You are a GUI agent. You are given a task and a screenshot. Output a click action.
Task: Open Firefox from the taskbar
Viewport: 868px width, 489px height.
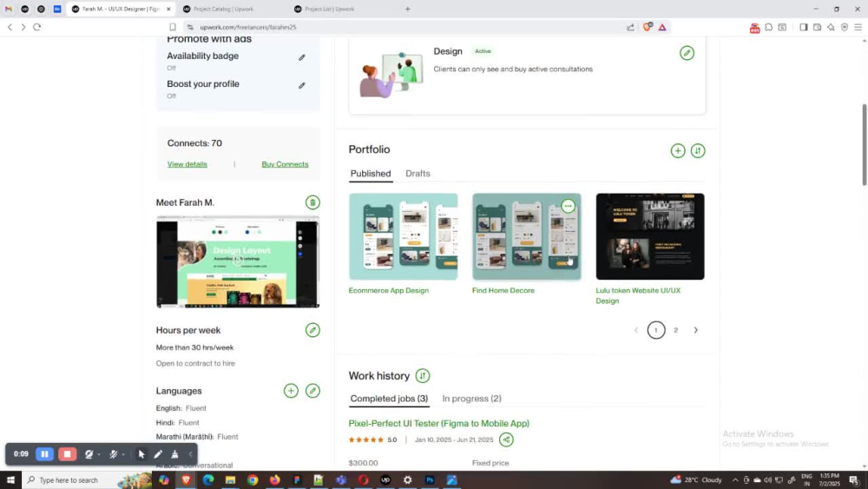pos(274,480)
